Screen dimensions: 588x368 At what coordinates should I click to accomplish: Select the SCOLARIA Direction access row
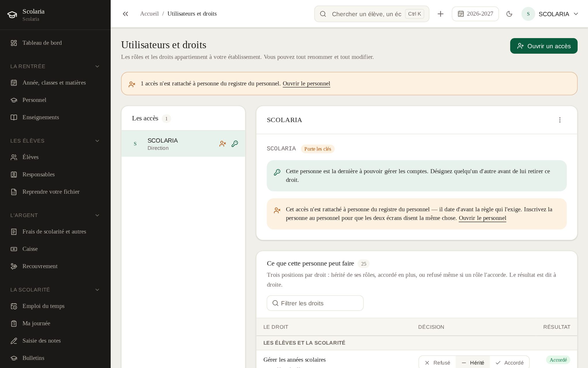click(183, 144)
